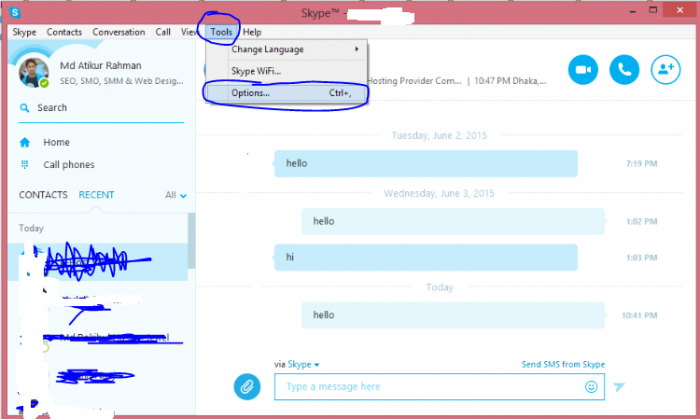The width and height of the screenshot is (700, 419).
Task: Go to Home in sidebar
Action: [x=56, y=142]
